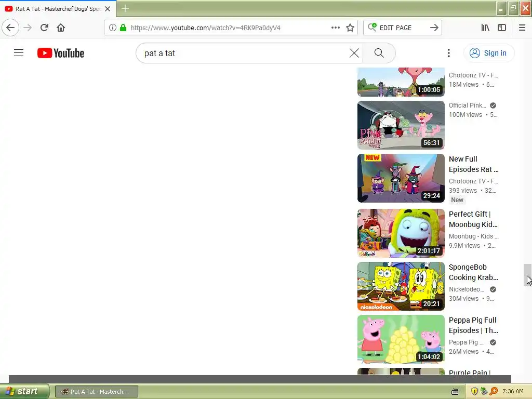Click the arrow next to EDIT PAGE

point(434,28)
